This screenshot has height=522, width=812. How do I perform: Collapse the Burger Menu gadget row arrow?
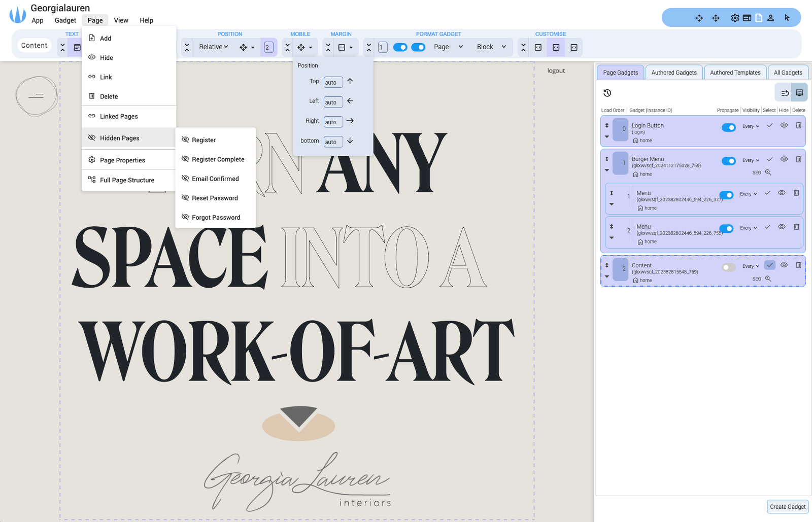(x=607, y=170)
